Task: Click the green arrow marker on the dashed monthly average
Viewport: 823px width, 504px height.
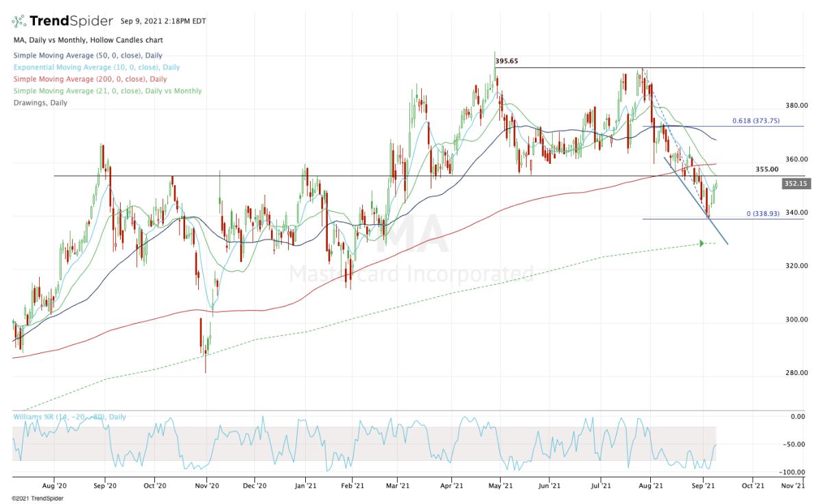Action: (x=702, y=243)
